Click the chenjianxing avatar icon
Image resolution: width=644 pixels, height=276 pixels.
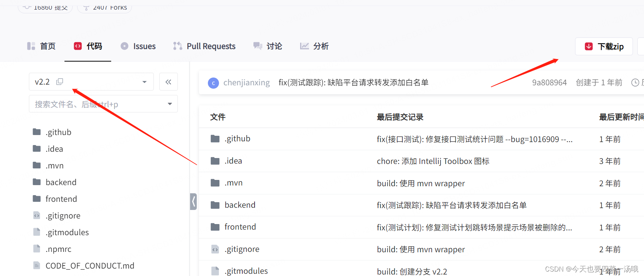(x=213, y=83)
